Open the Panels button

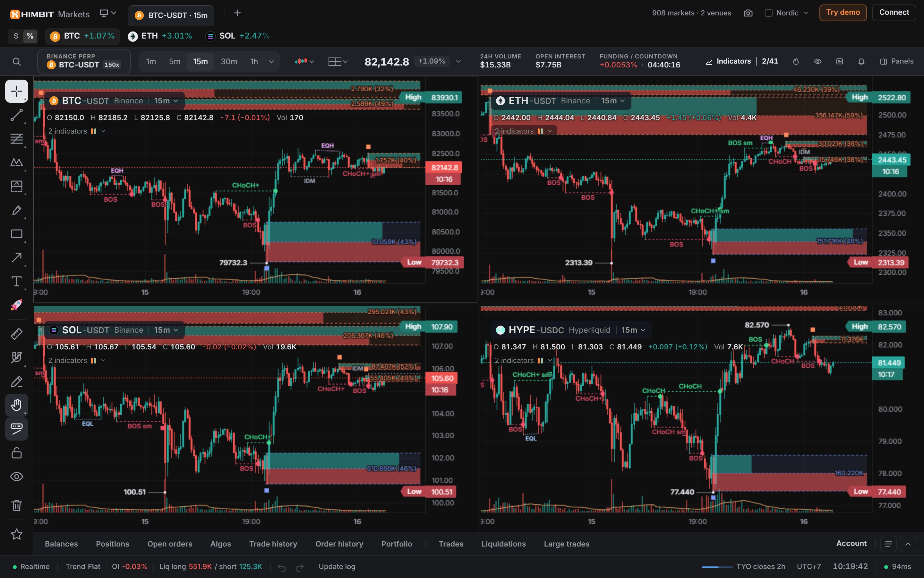tap(896, 62)
